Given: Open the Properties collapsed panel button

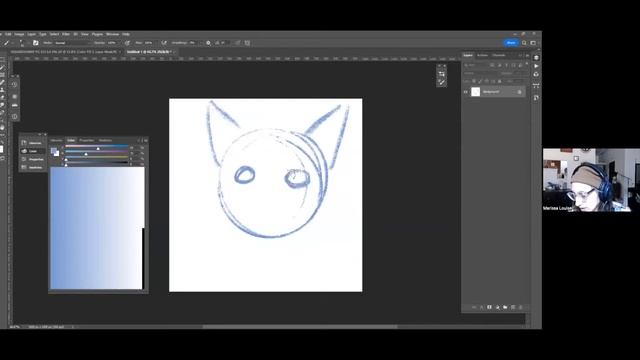Looking at the screenshot, I should 32,159.
